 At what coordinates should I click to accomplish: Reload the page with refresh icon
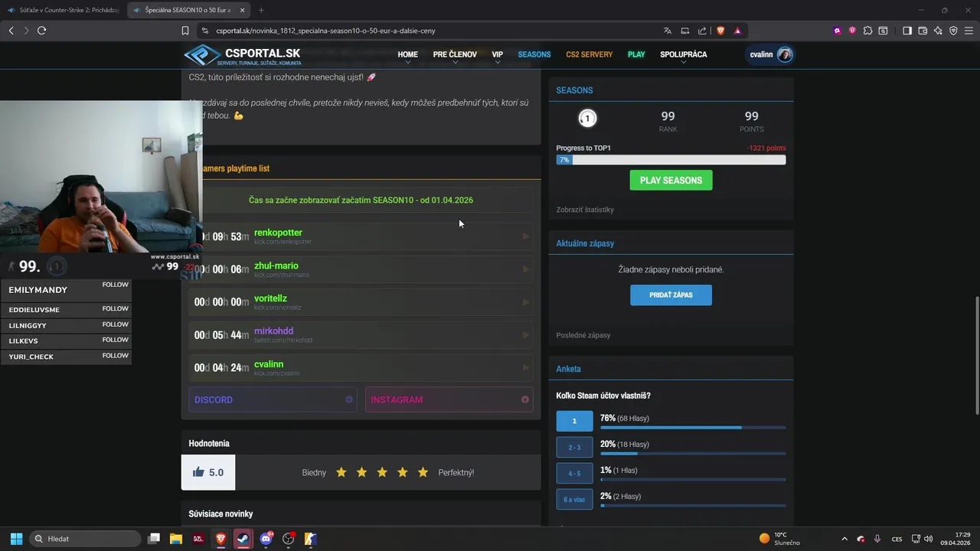[41, 31]
